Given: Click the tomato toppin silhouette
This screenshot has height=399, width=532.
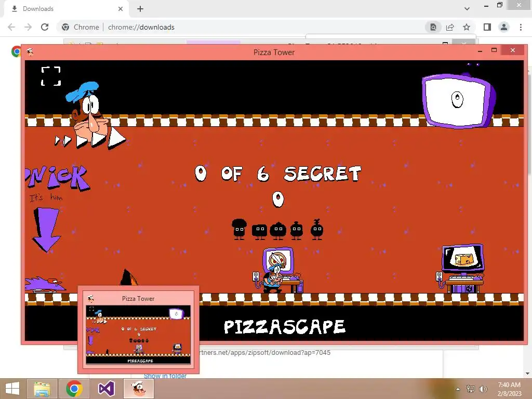Looking at the screenshot, I should [x=278, y=231].
